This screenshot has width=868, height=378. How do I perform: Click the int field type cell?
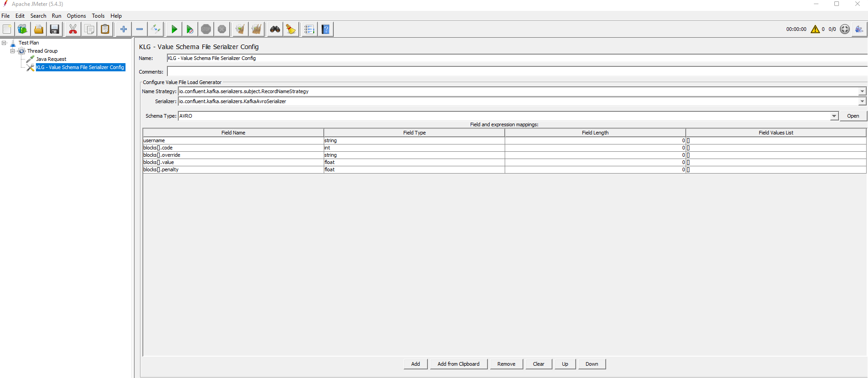click(414, 148)
